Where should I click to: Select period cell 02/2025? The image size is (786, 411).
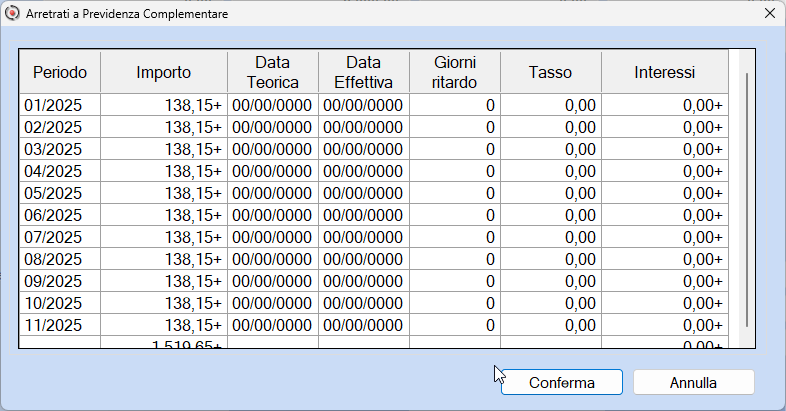pos(60,127)
